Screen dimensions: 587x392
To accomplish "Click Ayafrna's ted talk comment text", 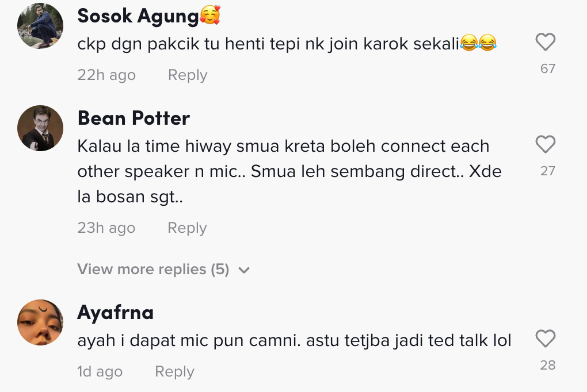I will point(294,341).
